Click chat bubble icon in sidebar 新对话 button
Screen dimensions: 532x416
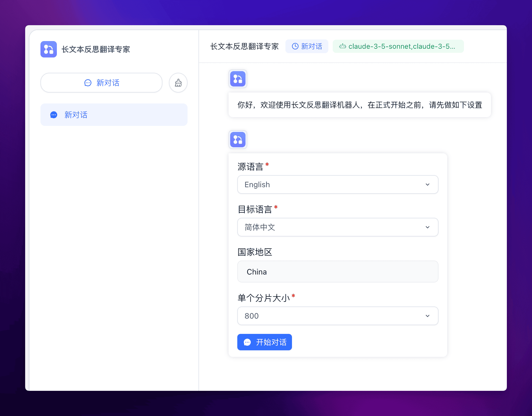click(88, 83)
